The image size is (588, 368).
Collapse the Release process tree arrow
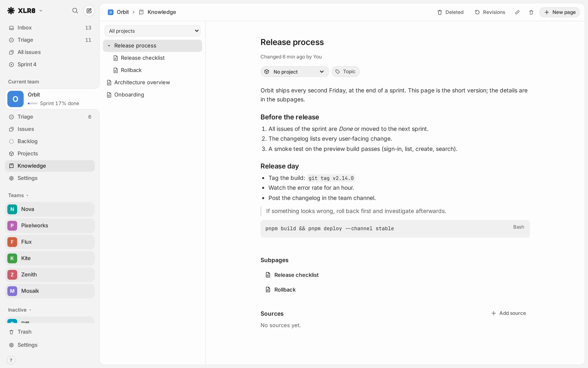point(109,46)
